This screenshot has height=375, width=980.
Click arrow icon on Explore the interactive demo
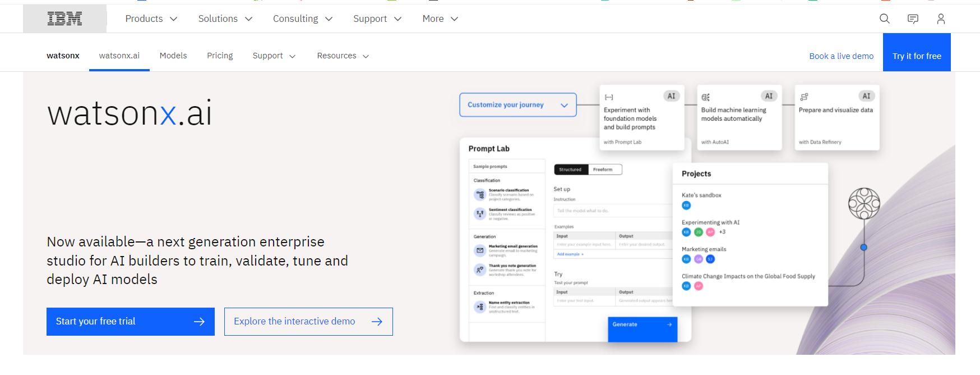tap(377, 322)
